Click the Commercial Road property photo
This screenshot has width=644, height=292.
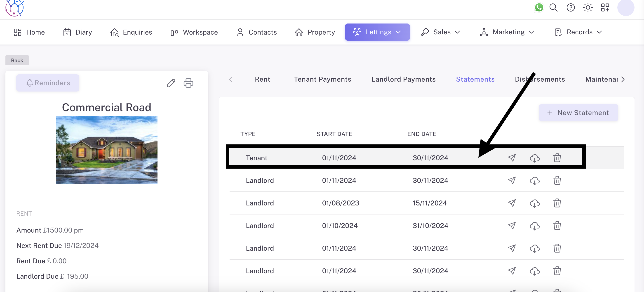106,150
